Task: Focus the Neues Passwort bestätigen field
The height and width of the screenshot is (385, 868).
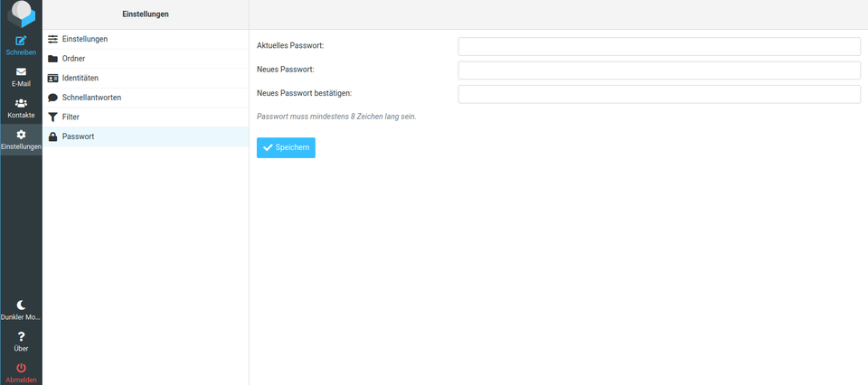Action: coord(659,94)
